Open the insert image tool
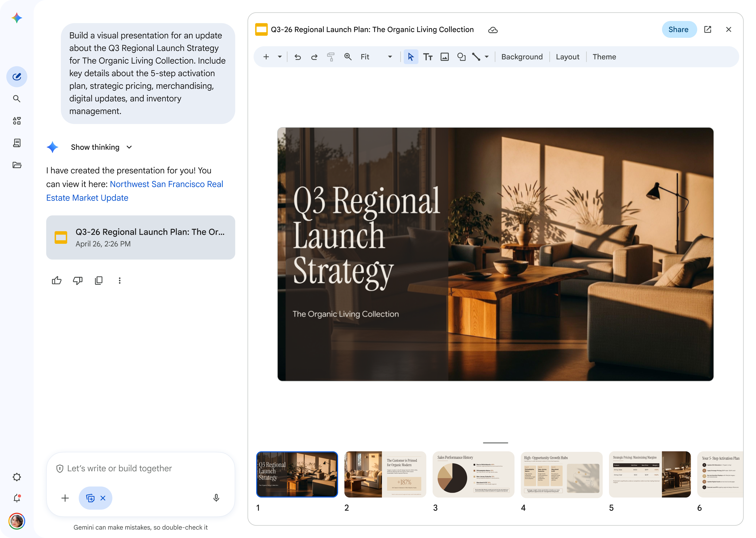Viewport: 756px width, 538px height. coord(445,57)
